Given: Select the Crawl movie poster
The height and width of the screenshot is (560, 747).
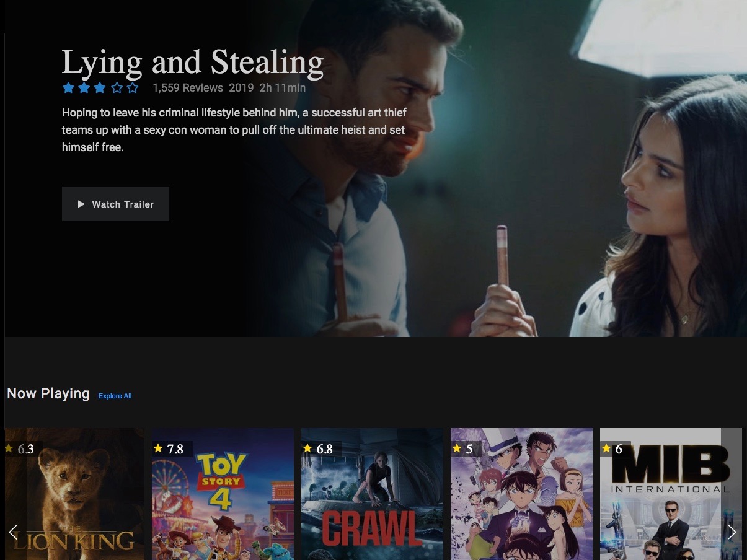Looking at the screenshot, I should [x=372, y=494].
